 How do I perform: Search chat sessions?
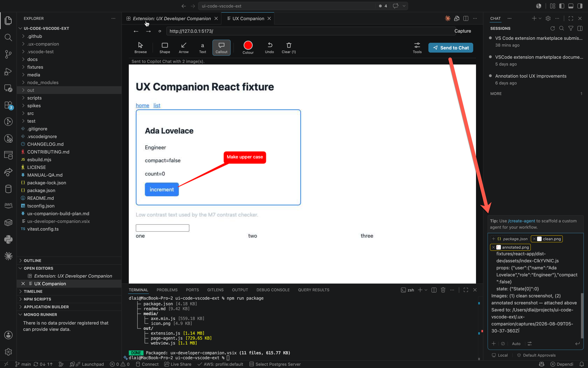pyautogui.click(x=562, y=28)
